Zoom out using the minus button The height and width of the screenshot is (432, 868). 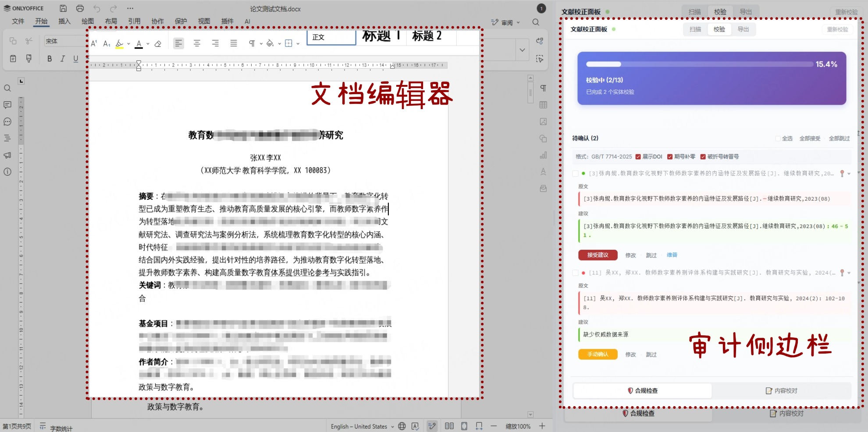(494, 426)
